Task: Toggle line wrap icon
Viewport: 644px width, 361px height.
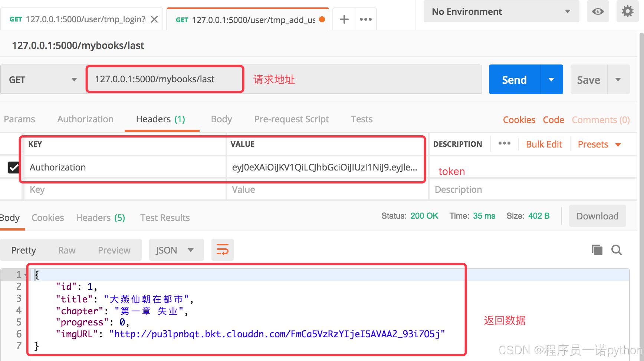Action: coord(222,250)
